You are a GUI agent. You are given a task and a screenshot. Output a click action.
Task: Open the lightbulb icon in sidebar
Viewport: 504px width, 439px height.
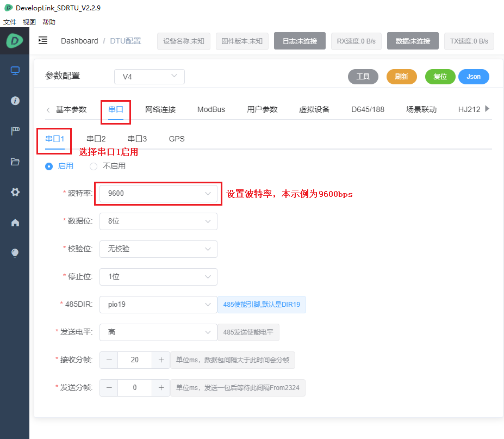click(x=15, y=253)
